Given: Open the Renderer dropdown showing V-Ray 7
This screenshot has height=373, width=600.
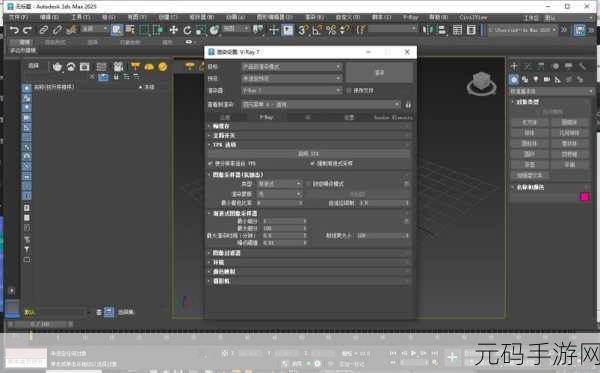Looking at the screenshot, I should pos(292,91).
